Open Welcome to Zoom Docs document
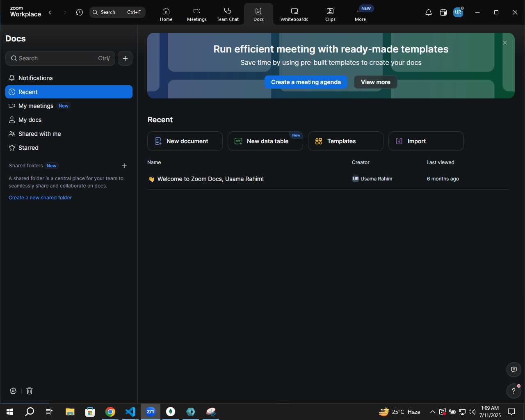The width and height of the screenshot is (525, 420). coord(210,179)
